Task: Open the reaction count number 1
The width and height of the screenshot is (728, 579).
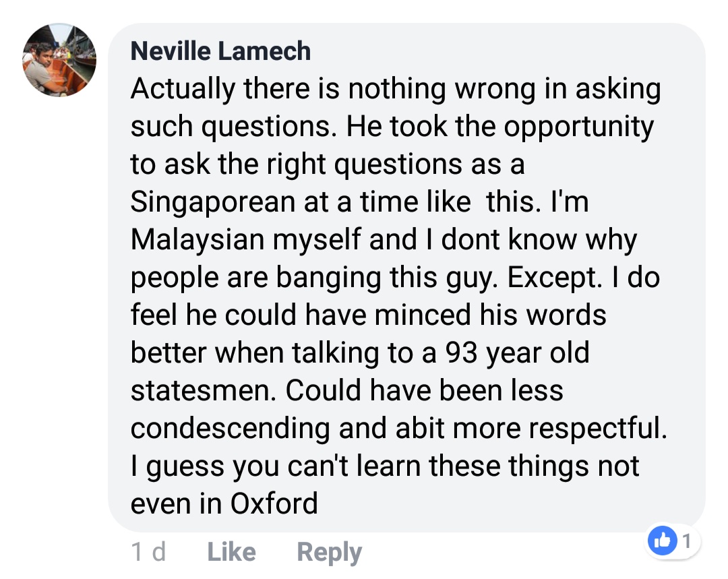Action: pos(687,540)
